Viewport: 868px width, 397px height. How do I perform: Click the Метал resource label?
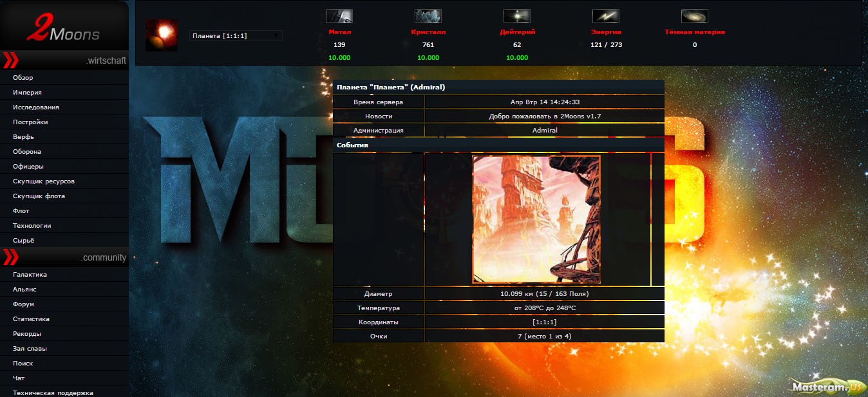click(x=339, y=32)
